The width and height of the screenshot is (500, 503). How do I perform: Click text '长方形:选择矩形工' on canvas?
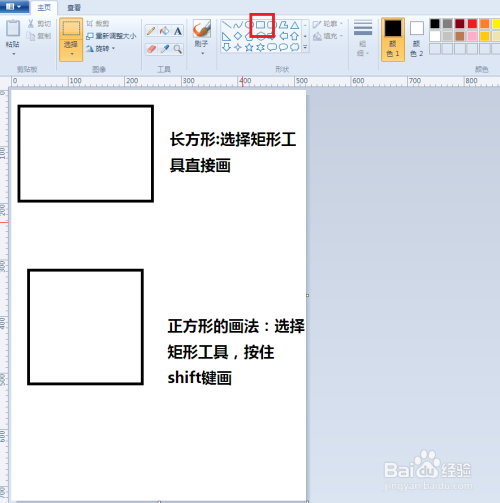tap(233, 139)
